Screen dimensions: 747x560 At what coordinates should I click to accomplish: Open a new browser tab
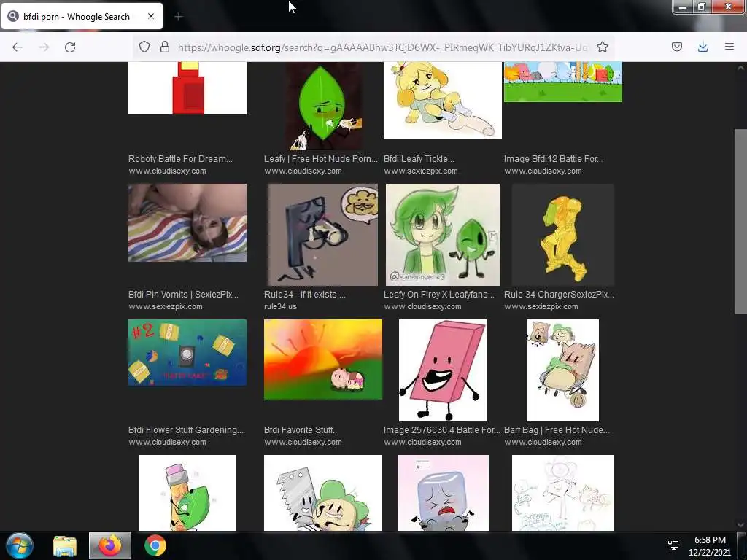(179, 17)
